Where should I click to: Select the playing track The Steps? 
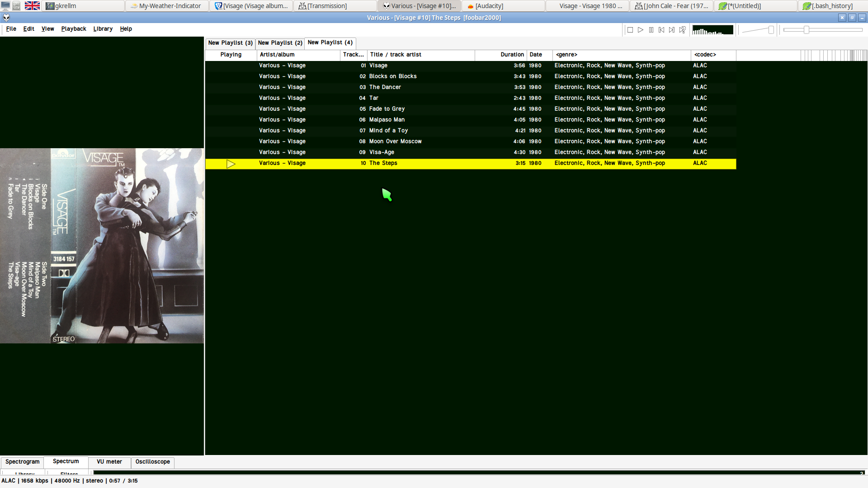pyautogui.click(x=471, y=164)
